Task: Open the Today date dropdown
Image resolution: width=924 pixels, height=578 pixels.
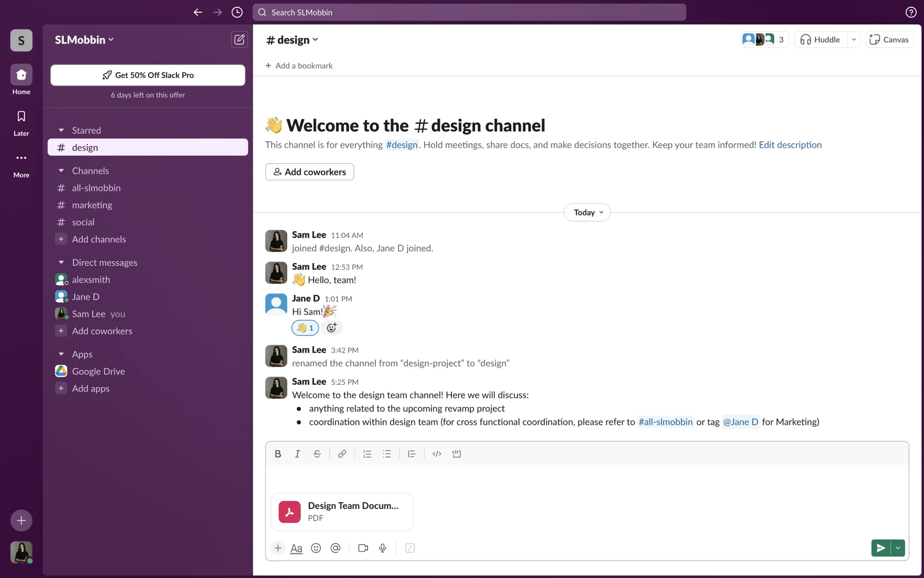Action: 587,212
